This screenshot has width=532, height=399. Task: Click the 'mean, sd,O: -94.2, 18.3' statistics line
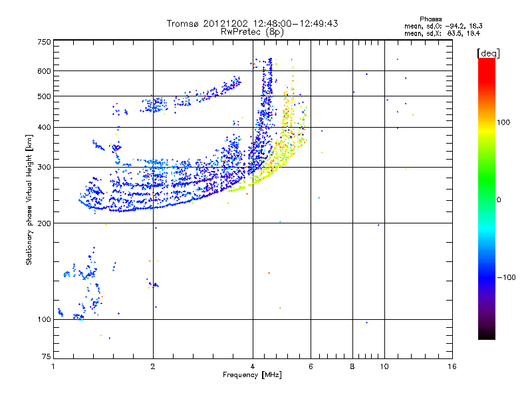click(x=443, y=26)
